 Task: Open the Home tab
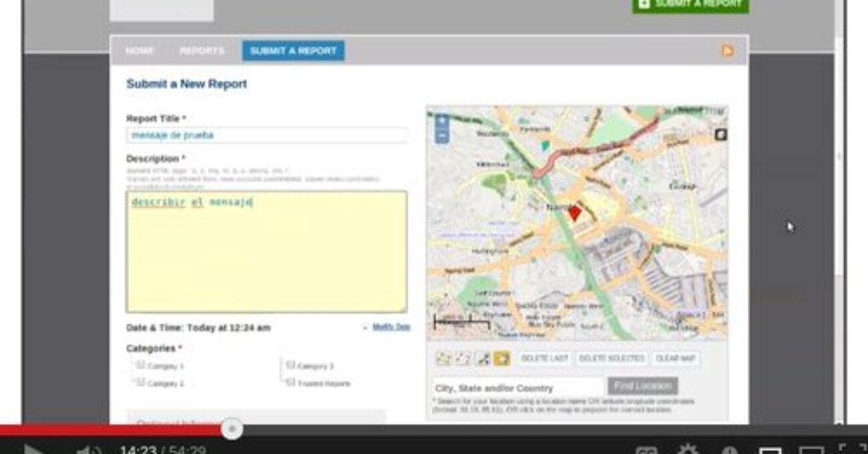[x=140, y=51]
